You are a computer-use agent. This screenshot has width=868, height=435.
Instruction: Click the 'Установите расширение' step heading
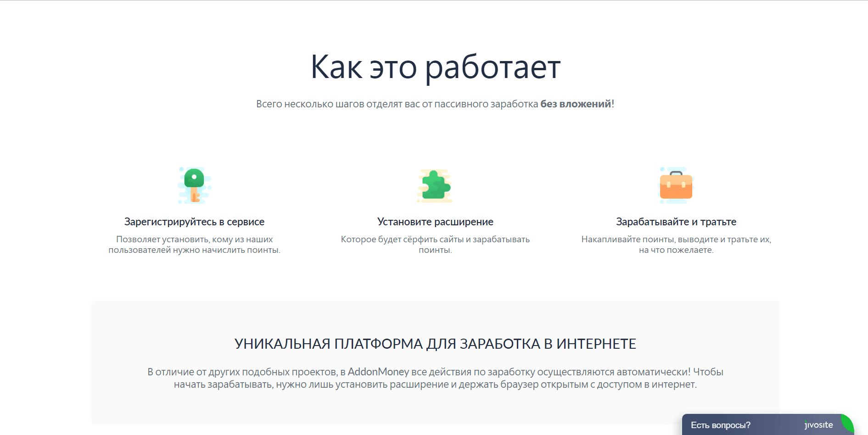click(x=435, y=222)
